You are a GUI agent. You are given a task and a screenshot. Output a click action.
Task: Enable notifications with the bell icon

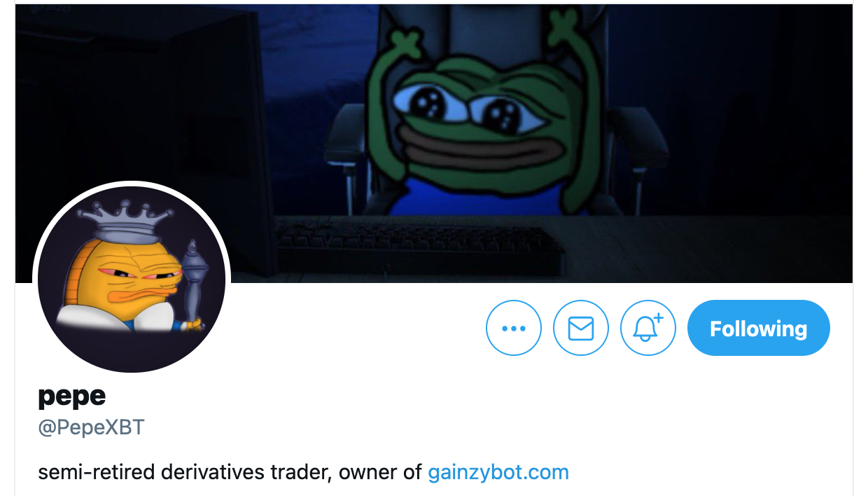(647, 328)
